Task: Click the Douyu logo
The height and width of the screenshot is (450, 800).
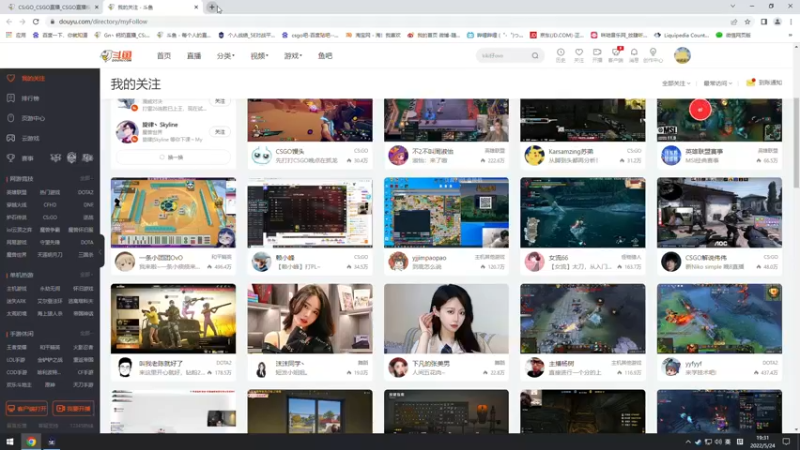Action: 116,56
